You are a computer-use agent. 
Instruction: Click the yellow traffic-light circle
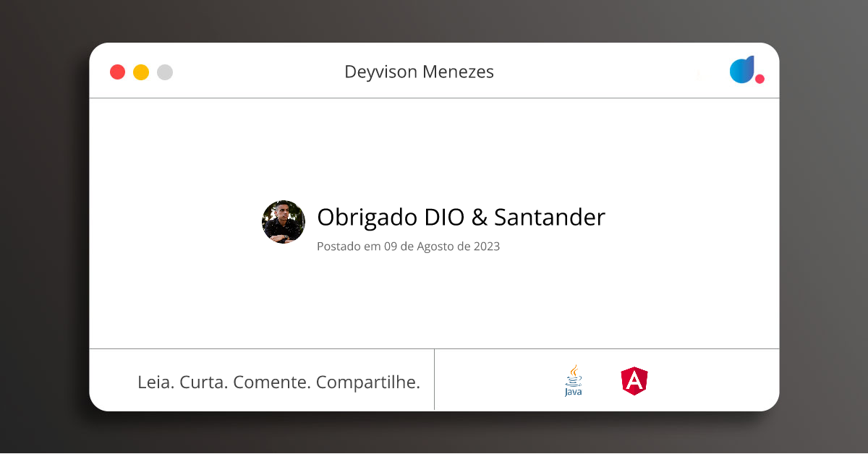coord(140,72)
